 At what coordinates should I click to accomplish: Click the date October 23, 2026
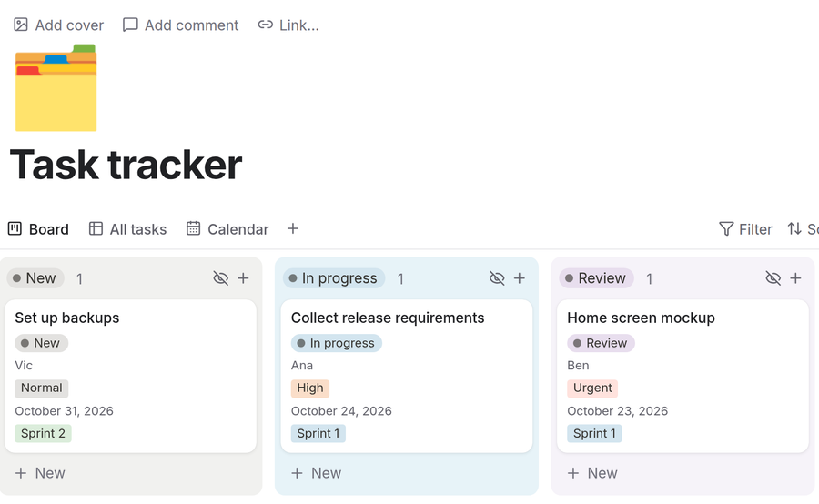[x=617, y=411]
